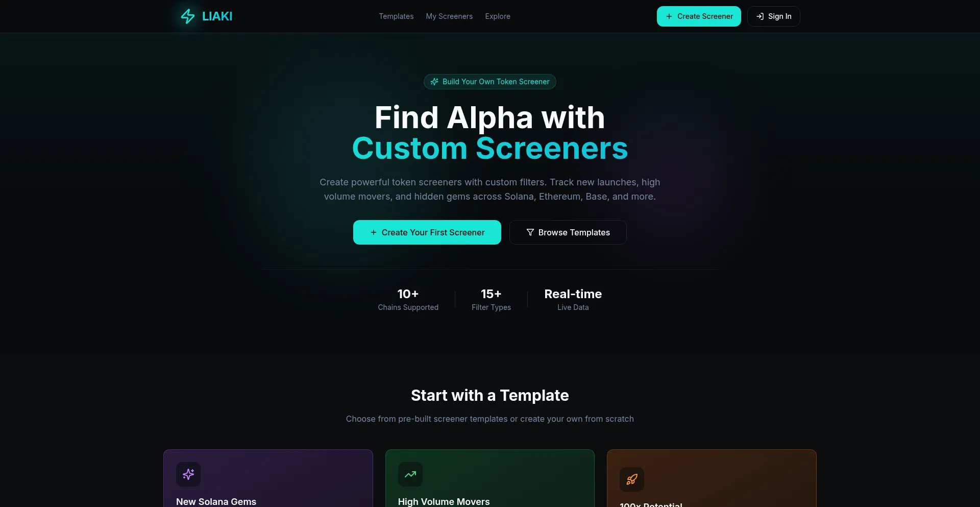Viewport: 980px width, 507px height.
Task: Click the sign-in arrow icon in the header
Action: point(760,16)
